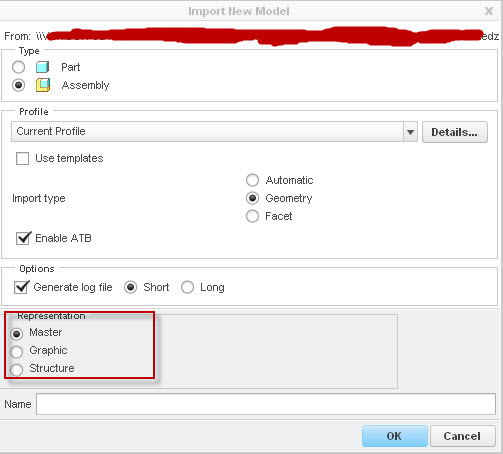Toggle Generate log file checkbox

pos(22,287)
